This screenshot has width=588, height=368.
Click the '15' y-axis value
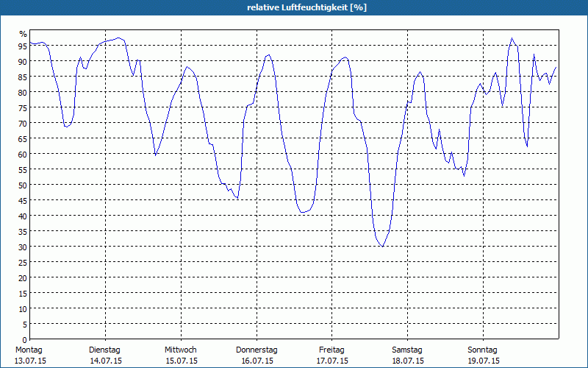click(23, 293)
